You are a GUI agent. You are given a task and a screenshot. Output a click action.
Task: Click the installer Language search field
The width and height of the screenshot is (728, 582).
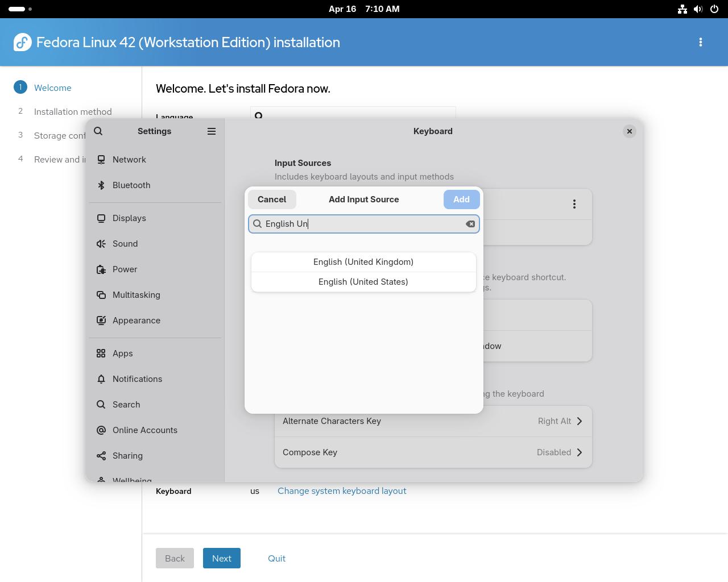click(x=353, y=113)
